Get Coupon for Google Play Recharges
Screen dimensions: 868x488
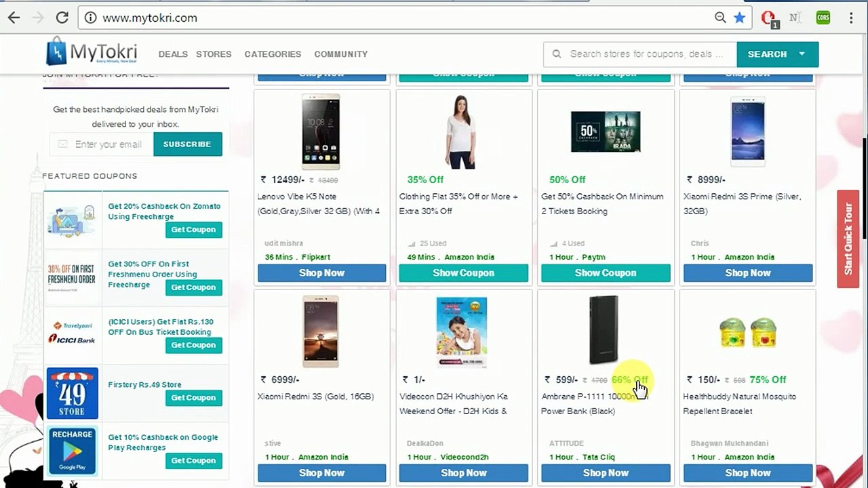pyautogui.click(x=193, y=461)
